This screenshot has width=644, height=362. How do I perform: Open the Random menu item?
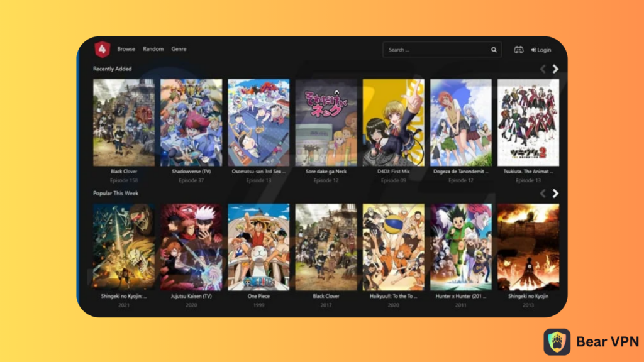[x=153, y=49]
